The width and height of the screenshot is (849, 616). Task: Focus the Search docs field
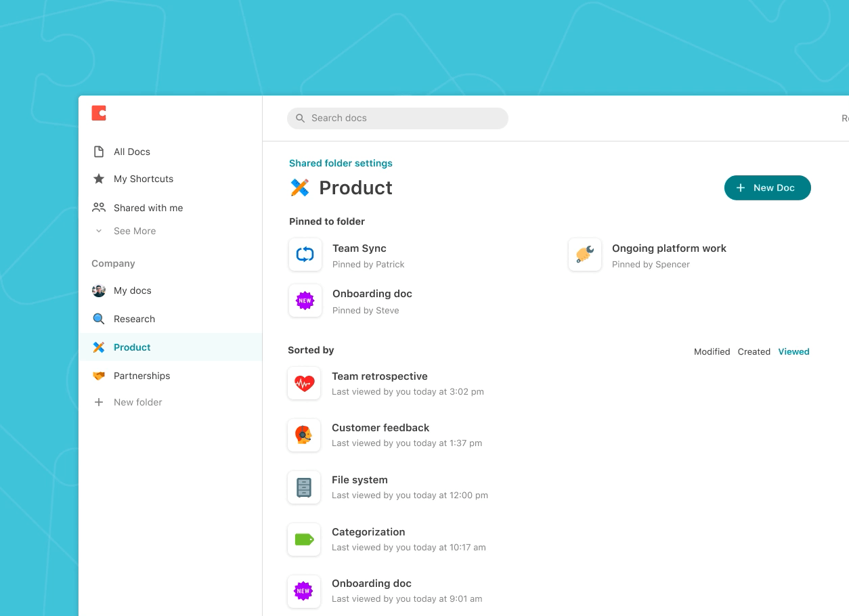coord(397,118)
